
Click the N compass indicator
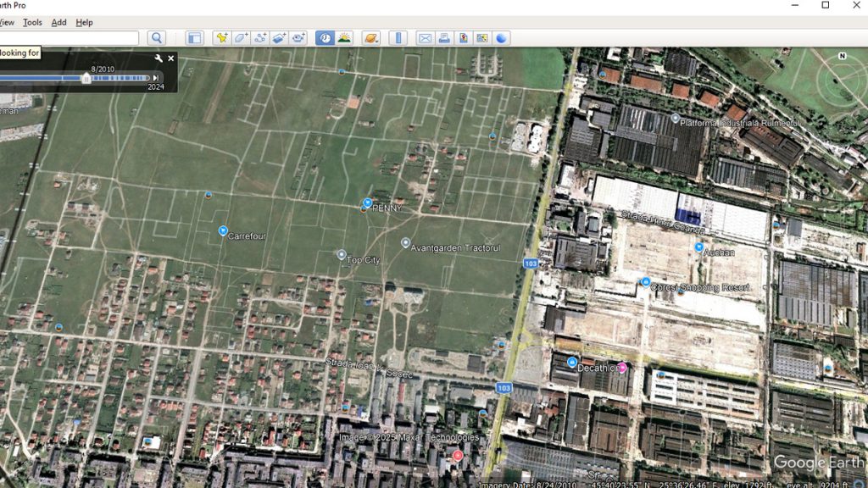(x=842, y=56)
